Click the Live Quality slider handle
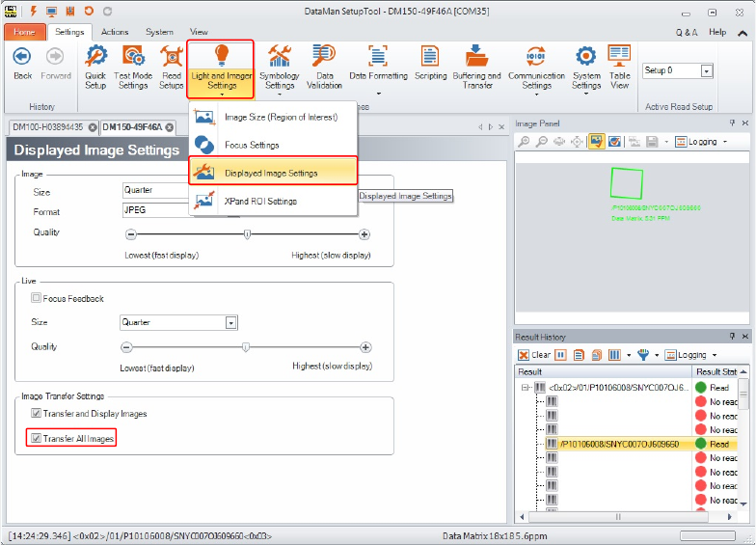This screenshot has height=545, width=756. coord(246,347)
